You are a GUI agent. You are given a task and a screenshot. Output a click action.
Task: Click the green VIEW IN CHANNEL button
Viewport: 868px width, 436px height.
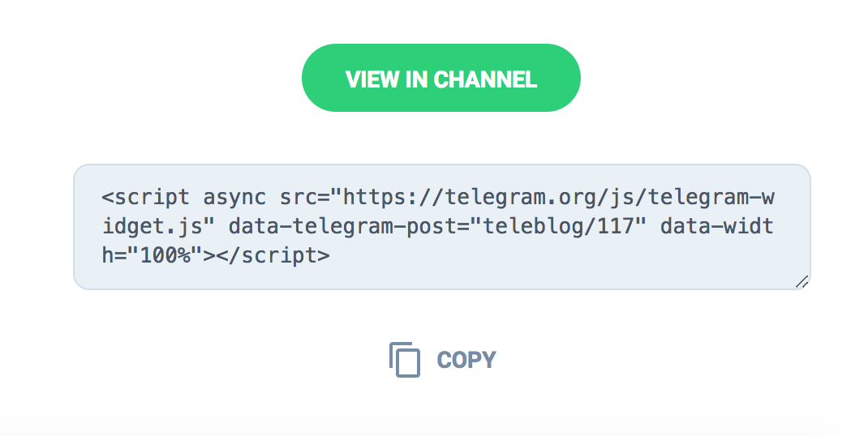[x=440, y=78]
